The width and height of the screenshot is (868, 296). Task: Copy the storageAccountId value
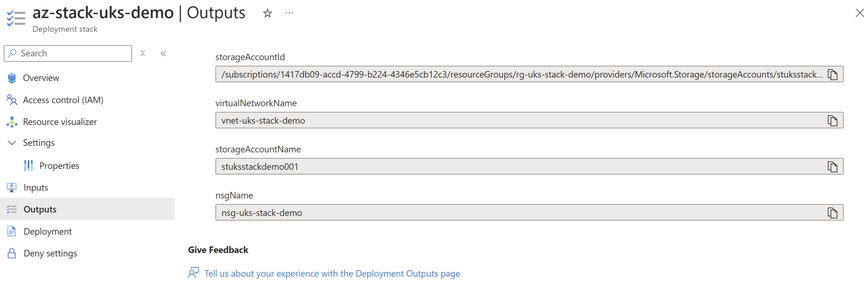click(x=832, y=74)
